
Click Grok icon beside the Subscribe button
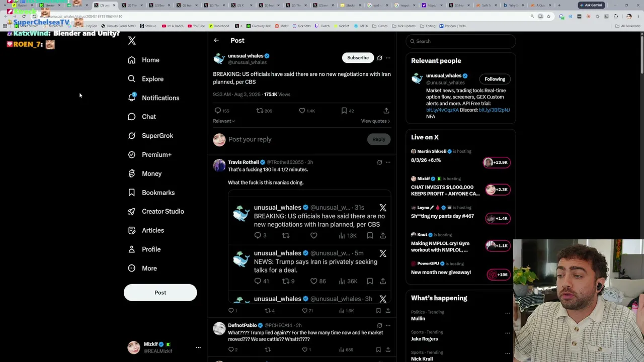click(380, 58)
